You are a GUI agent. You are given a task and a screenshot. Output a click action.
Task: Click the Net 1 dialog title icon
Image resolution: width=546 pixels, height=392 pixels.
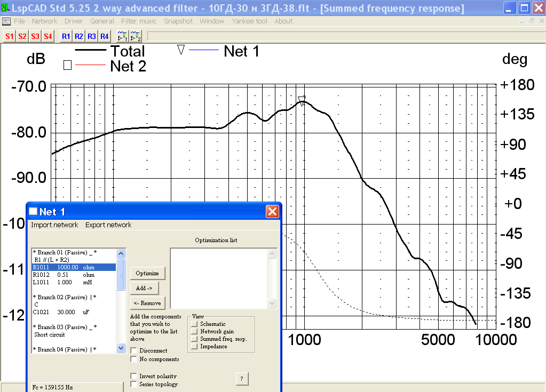click(x=33, y=211)
